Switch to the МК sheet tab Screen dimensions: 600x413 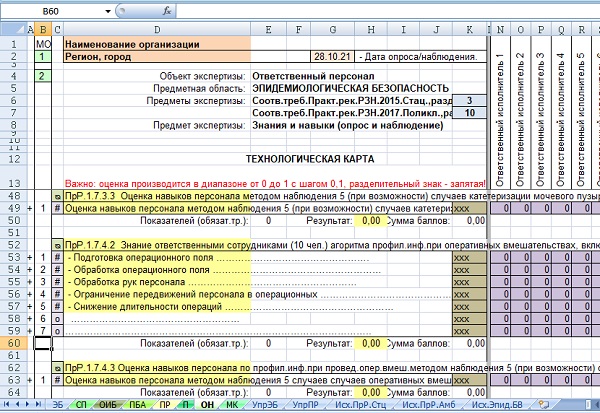tap(232, 404)
